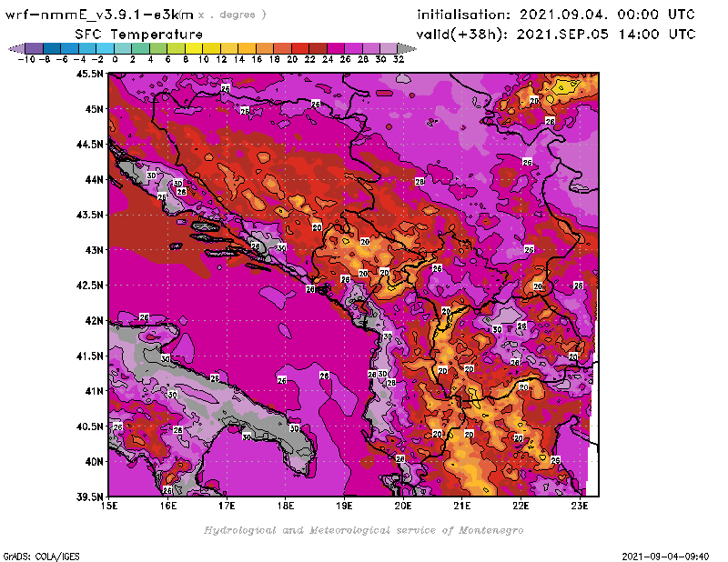Select the -4 to -2 legend color swatch
Viewport: 728px width, 562px height.
click(87, 49)
